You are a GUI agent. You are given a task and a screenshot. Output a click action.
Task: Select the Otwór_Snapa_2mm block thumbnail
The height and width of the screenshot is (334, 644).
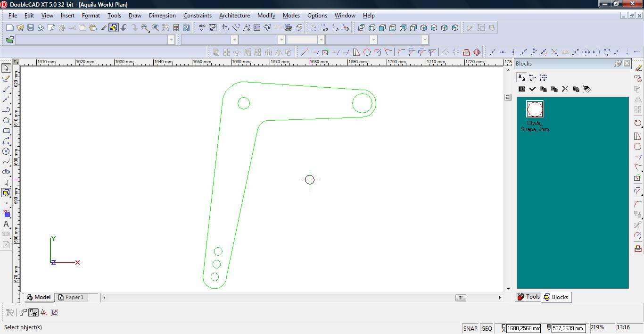click(x=535, y=109)
